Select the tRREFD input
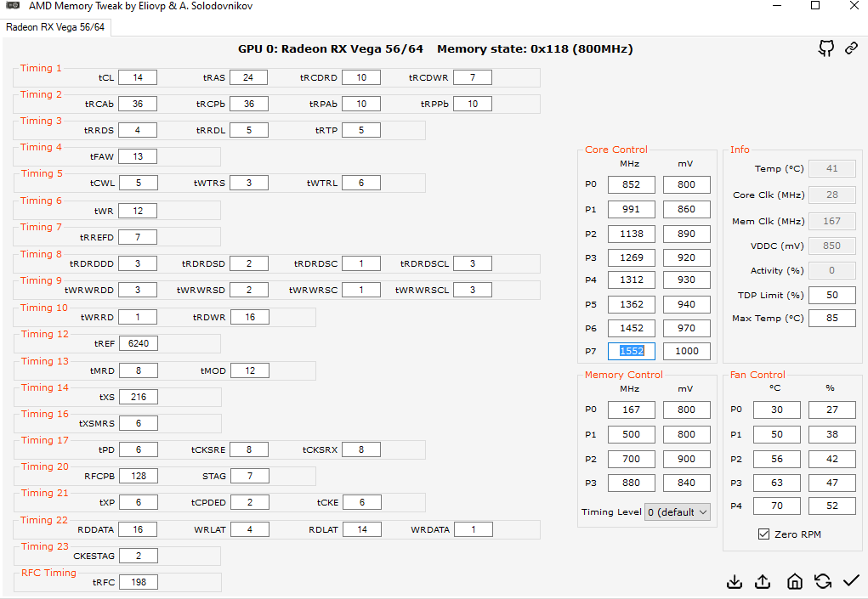Image resolution: width=868 pixels, height=599 pixels. [x=138, y=237]
